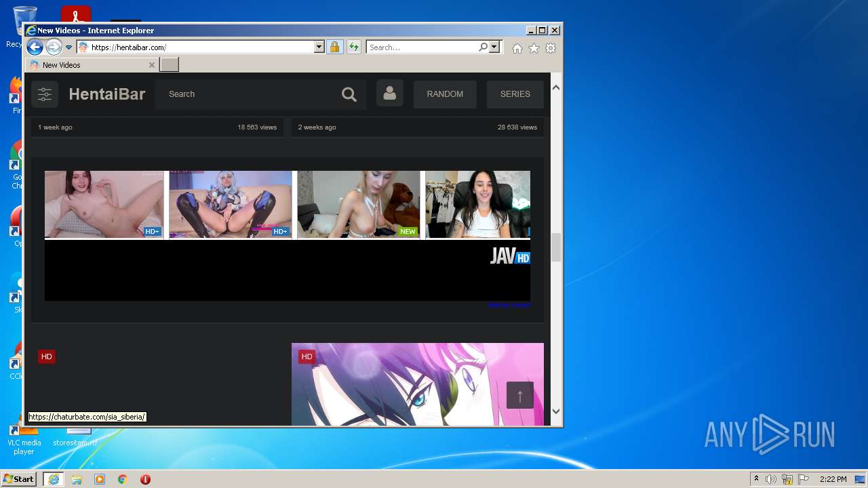
Task: Click the HentaiBar site logo
Action: [x=107, y=94]
